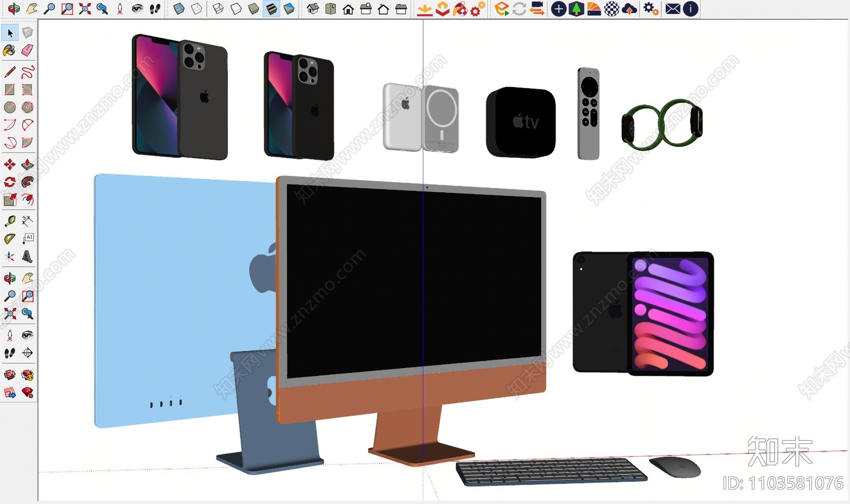This screenshot has width=850, height=504.
Task: Click the red and orange gears plugin icon
Action: coord(478,8)
